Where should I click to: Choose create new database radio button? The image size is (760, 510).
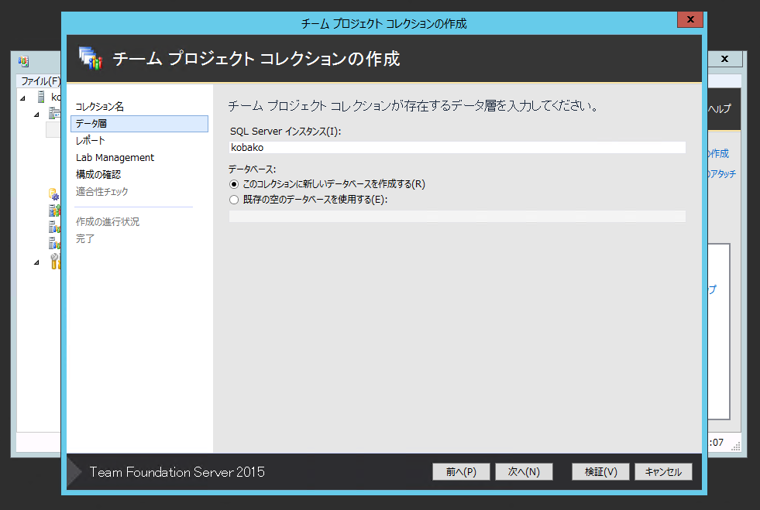[x=234, y=184]
